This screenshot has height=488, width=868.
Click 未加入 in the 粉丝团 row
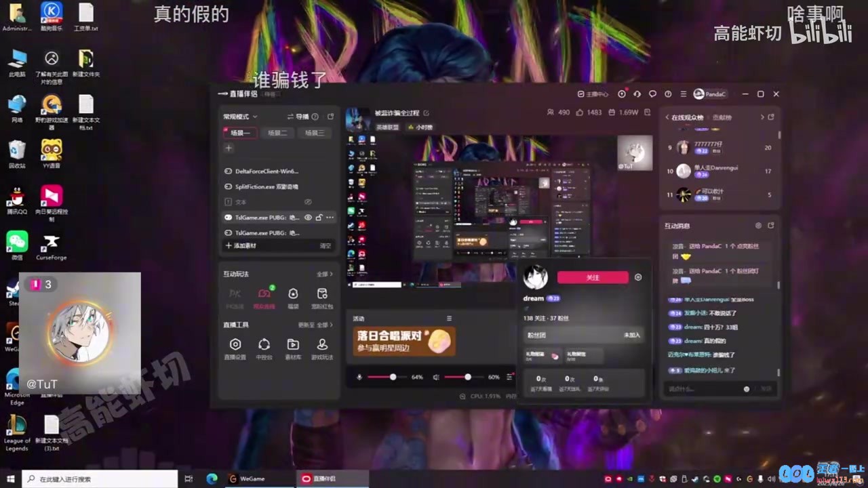click(x=631, y=335)
